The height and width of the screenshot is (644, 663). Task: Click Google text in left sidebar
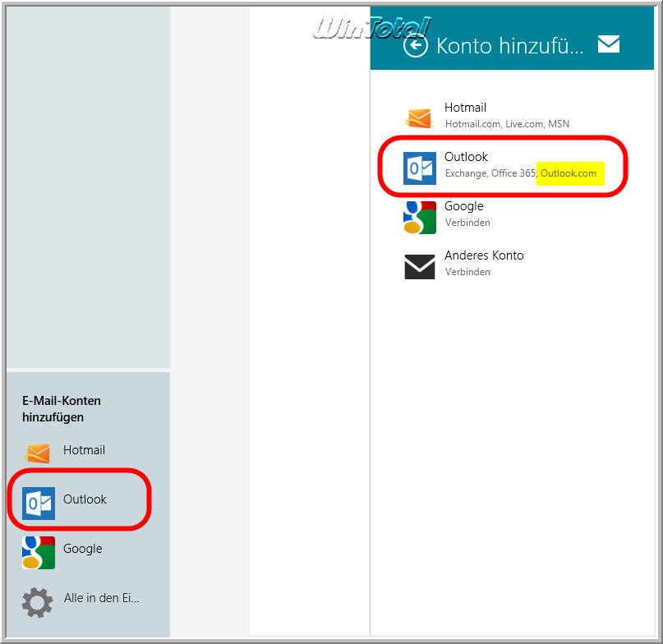(x=83, y=549)
